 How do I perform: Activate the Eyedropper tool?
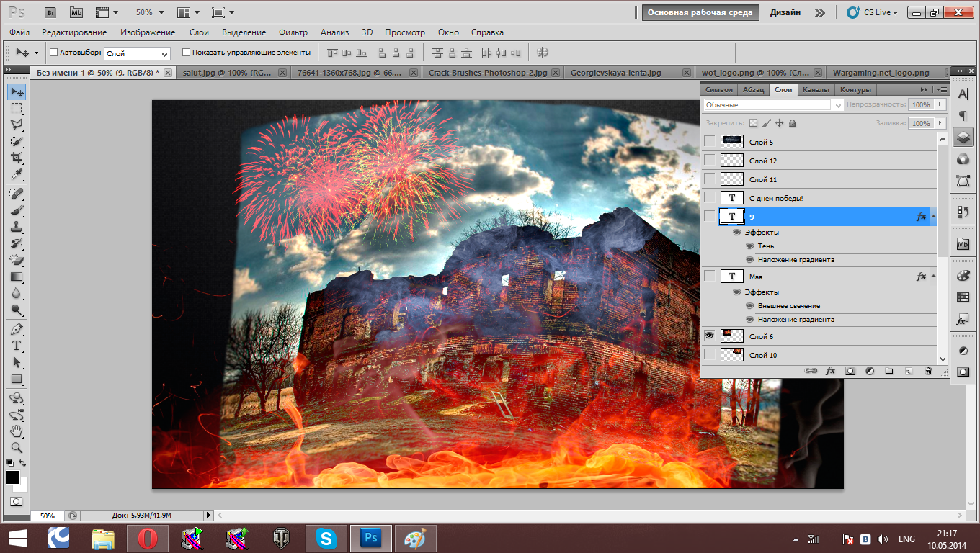pos(17,174)
